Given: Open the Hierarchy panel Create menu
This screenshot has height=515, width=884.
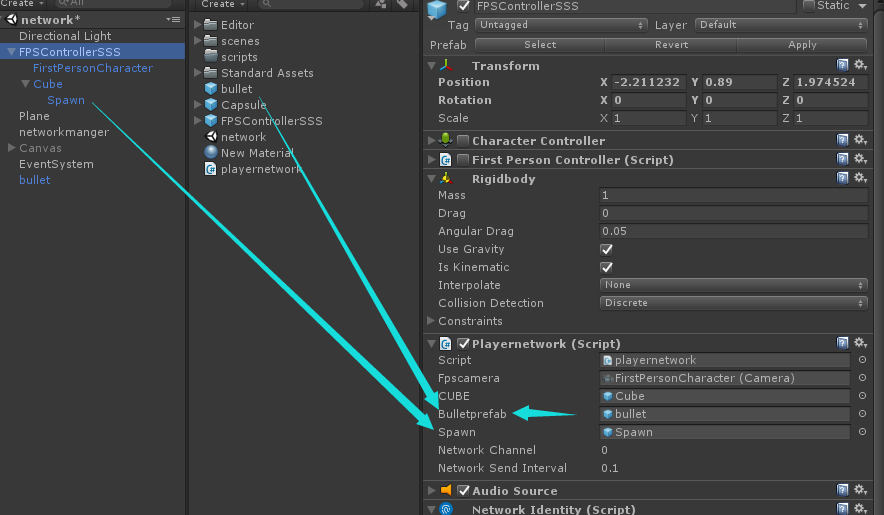Looking at the screenshot, I should pyautogui.click(x=21, y=4).
